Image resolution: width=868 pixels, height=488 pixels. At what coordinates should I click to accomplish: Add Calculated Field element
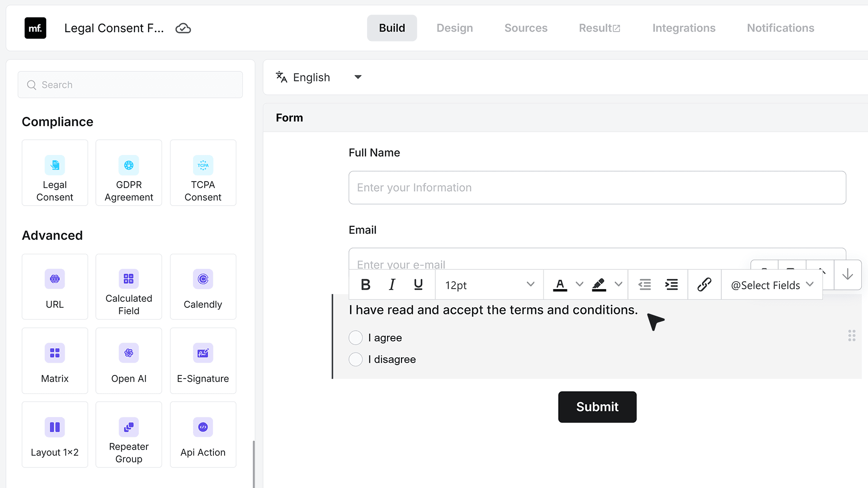point(129,286)
